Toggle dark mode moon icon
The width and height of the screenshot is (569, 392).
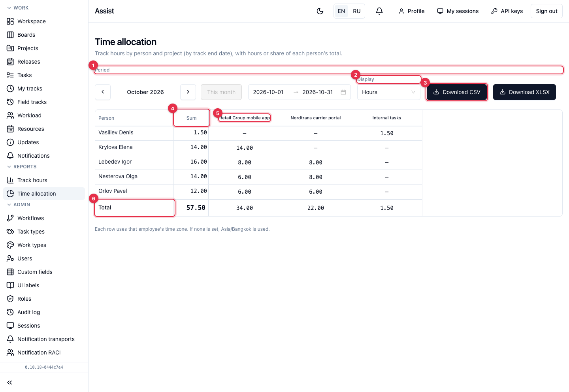[x=320, y=11]
